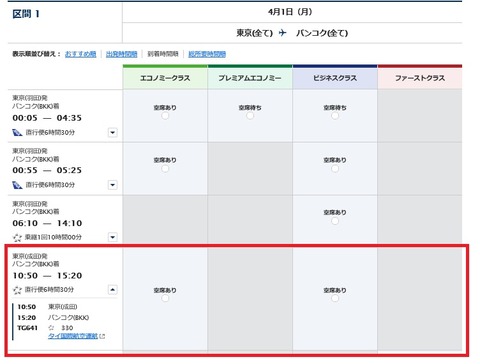Click the ビジネスクラス column header

(335, 78)
